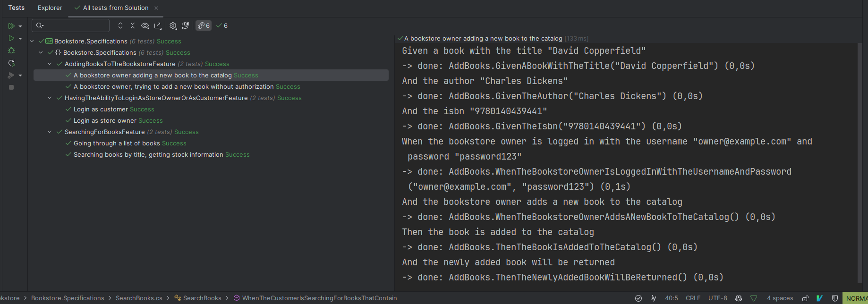
Task: Click the UTF-8 encoding in status bar
Action: 717,298
